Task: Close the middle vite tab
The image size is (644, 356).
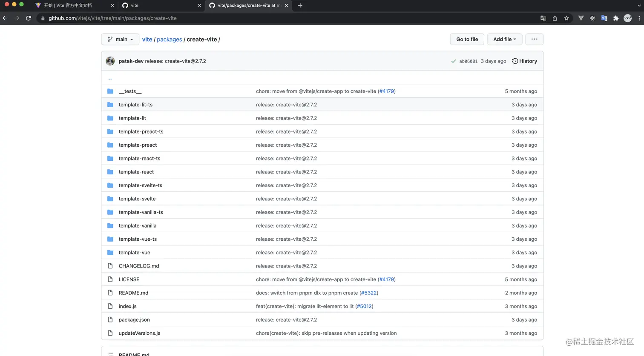Action: tap(199, 6)
